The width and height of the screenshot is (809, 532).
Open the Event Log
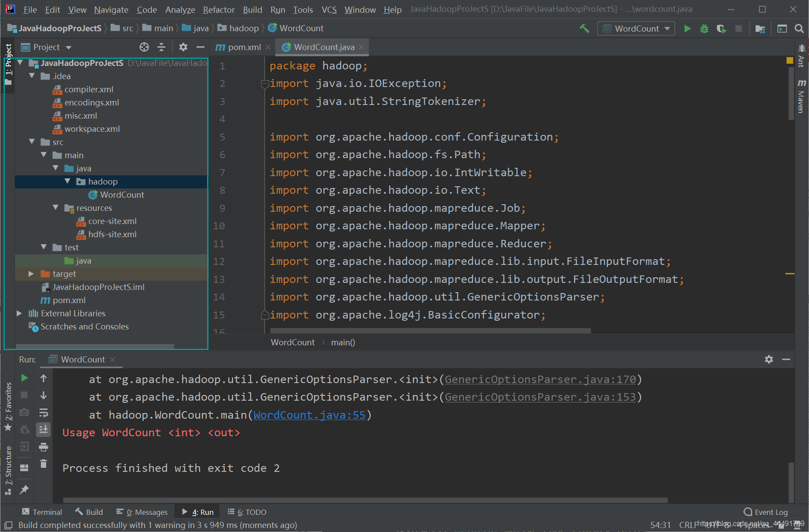click(x=765, y=512)
